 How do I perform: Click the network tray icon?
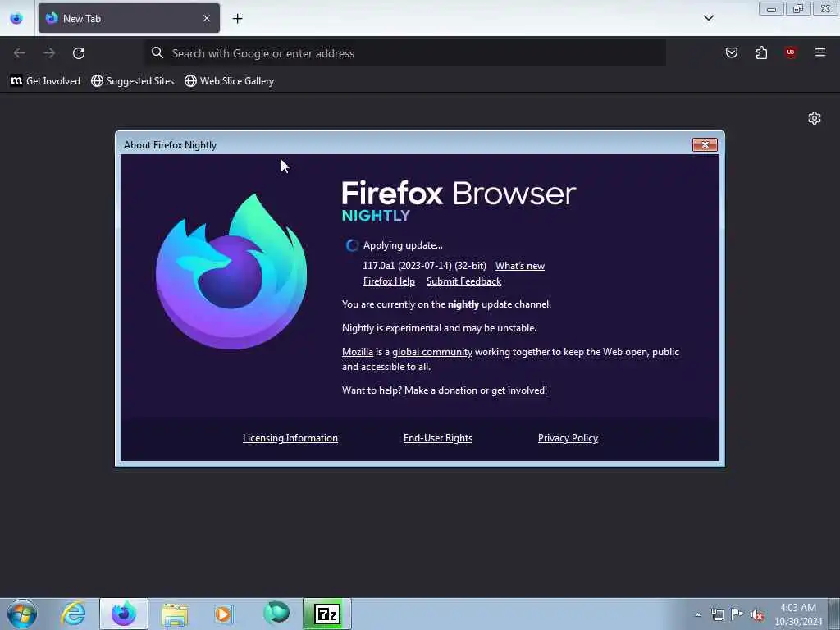click(717, 614)
